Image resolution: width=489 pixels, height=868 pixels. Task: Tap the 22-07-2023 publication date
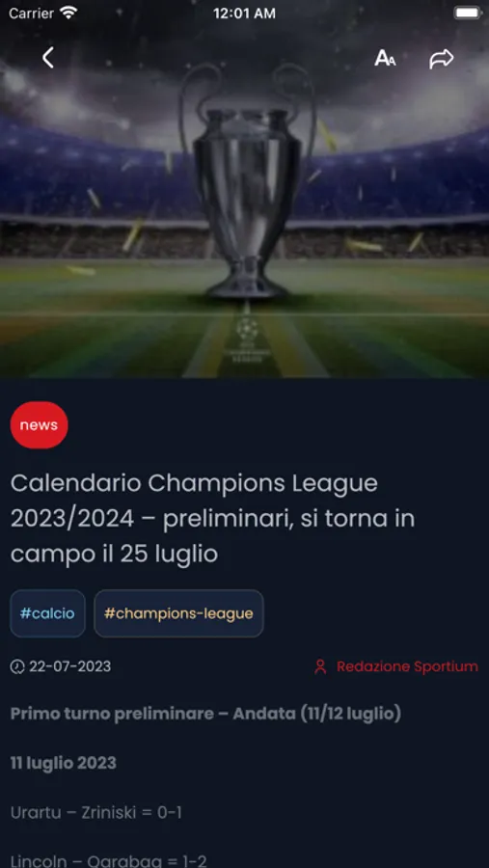[x=69, y=666]
